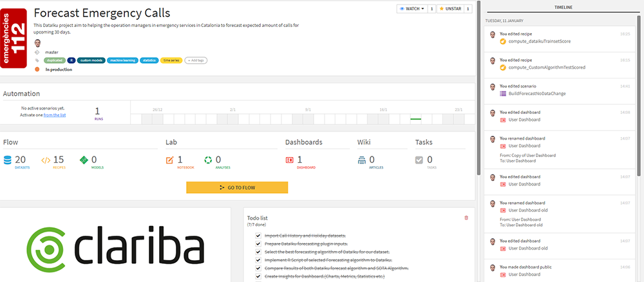Image resolution: width=644 pixels, height=282 pixels.
Task: Open BuildForecastNoDataChange scenario in timeline
Action: (x=537, y=93)
